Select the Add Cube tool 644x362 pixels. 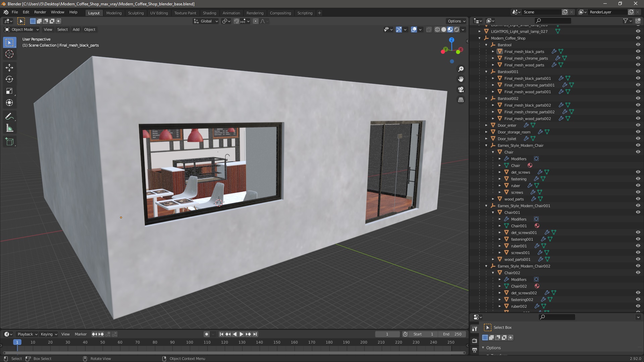coord(9,142)
